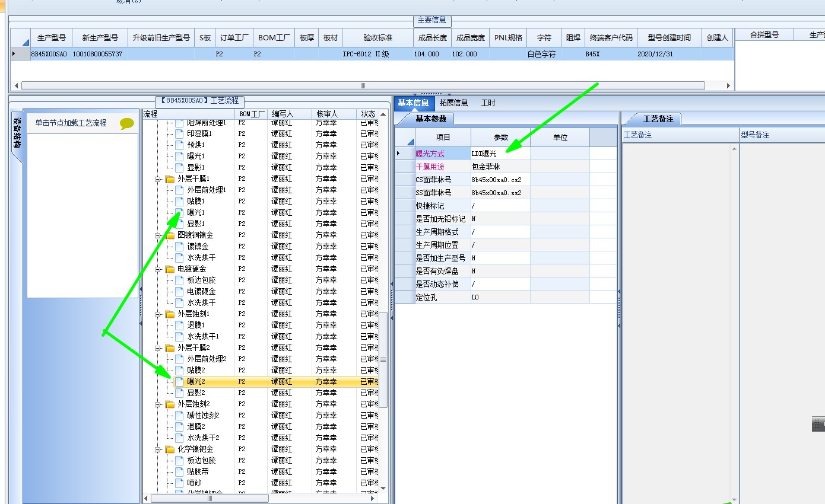This screenshot has height=504, width=825.
Task: Click the document icon beside 外层前处理1
Action: pos(179,190)
